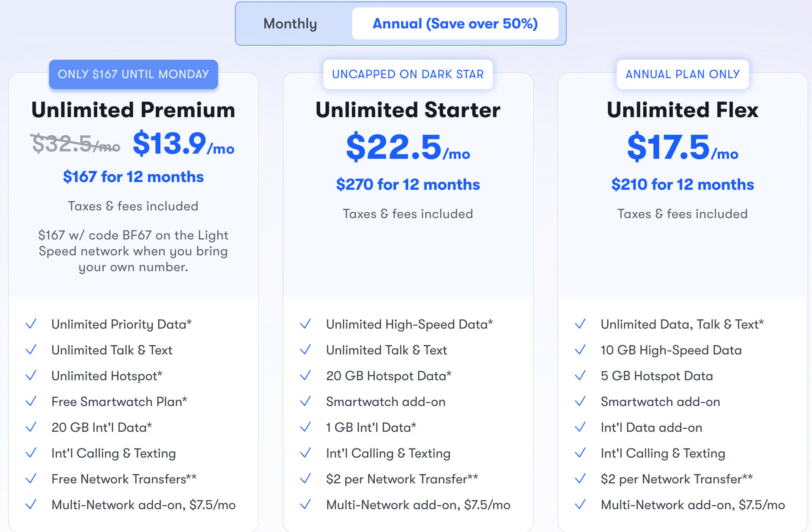Select the Unlimited Flex plan title
The height and width of the screenshot is (532, 812).
[683, 110]
